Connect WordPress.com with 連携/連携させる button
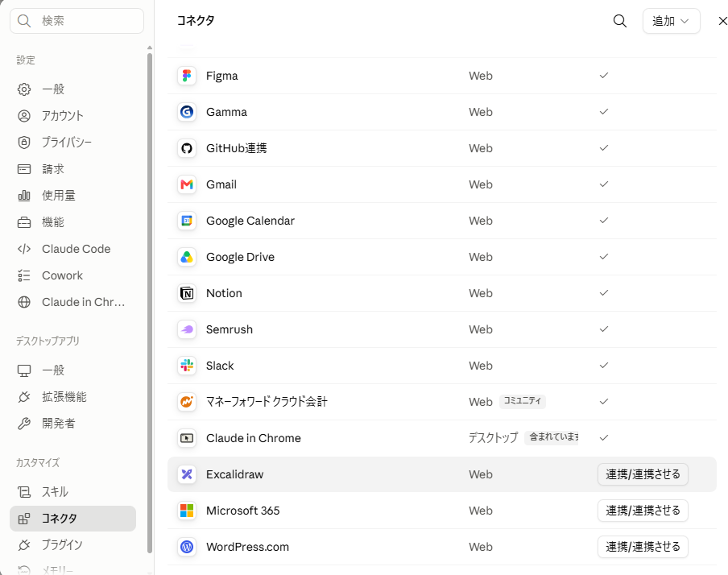This screenshot has width=728, height=575. 643,547
